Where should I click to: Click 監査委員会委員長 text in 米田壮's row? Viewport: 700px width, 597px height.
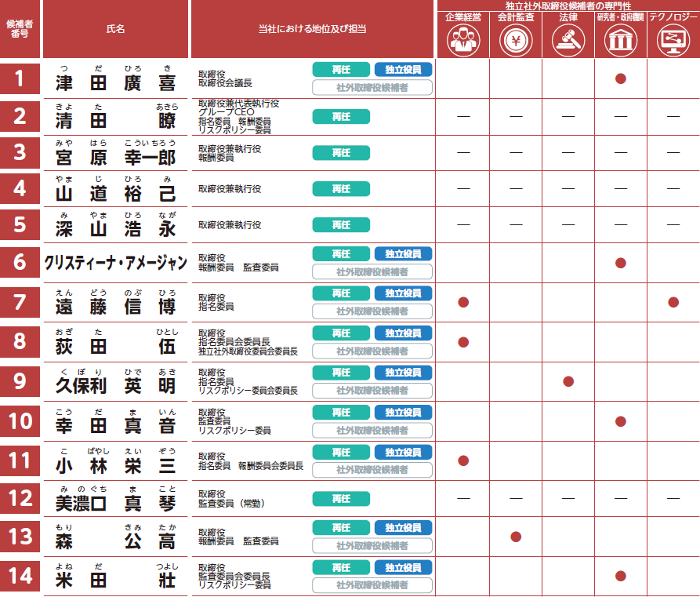[234, 577]
